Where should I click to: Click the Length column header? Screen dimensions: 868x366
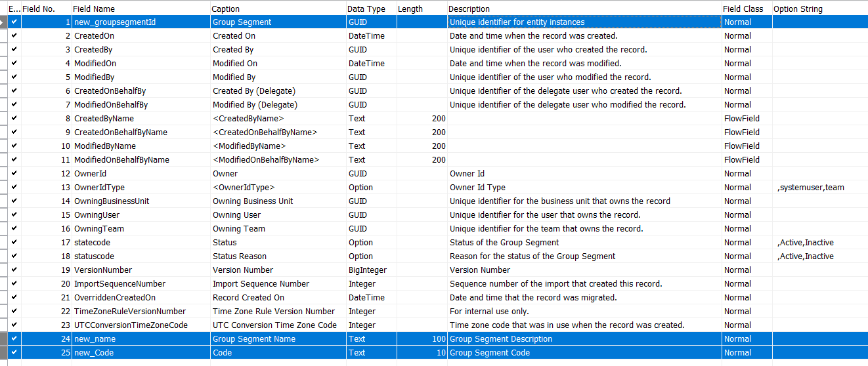point(410,9)
